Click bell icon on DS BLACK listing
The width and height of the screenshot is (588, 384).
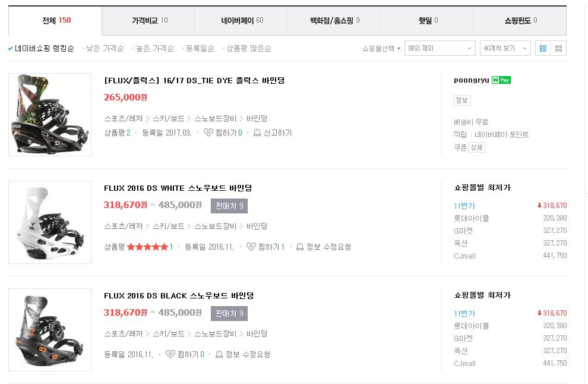coord(219,354)
